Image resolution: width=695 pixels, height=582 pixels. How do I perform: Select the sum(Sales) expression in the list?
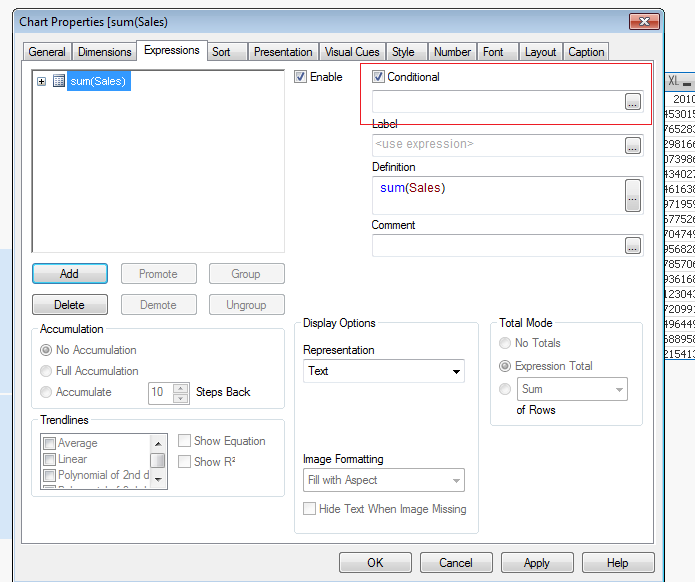(x=98, y=81)
